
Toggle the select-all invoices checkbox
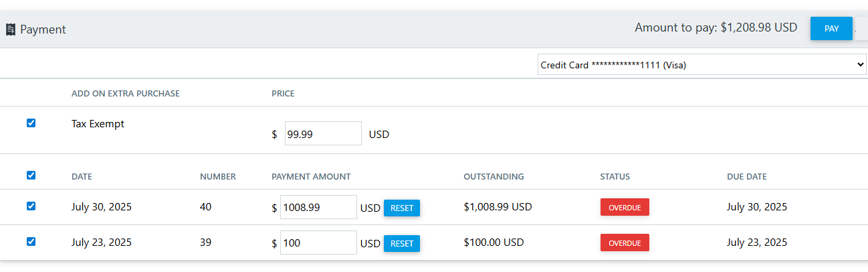click(x=31, y=176)
